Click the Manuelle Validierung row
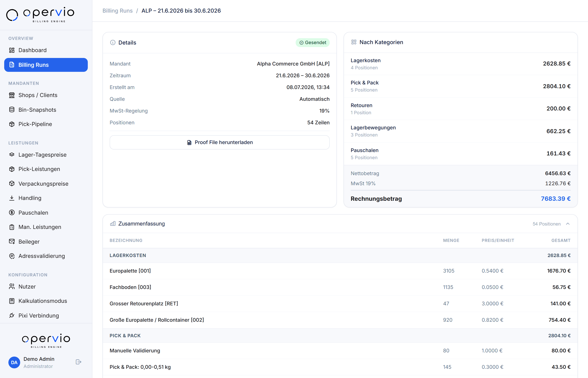This screenshot has width=588, height=378. (x=340, y=350)
